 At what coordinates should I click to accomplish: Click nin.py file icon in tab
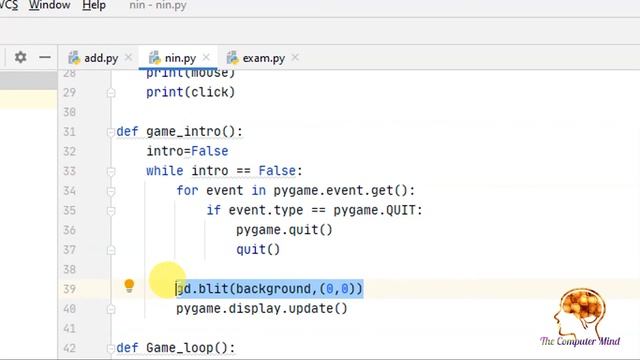tap(155, 58)
